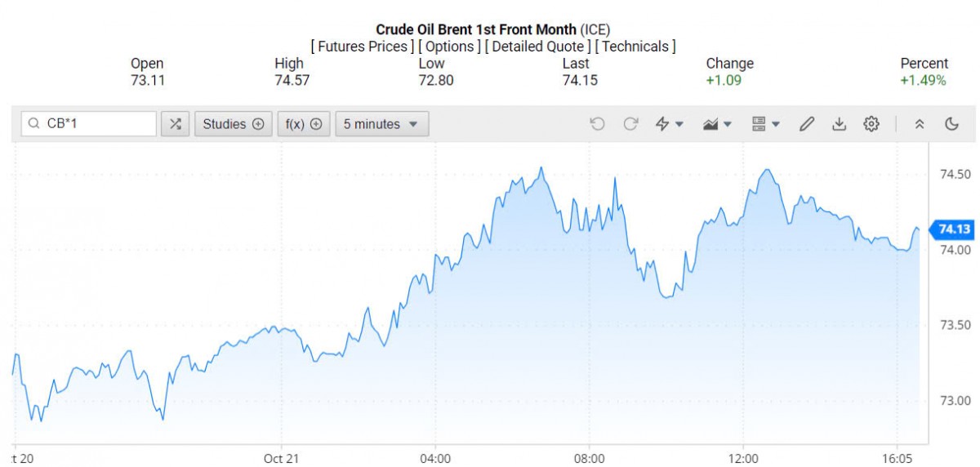Toggle dark mode moon icon

click(951, 124)
